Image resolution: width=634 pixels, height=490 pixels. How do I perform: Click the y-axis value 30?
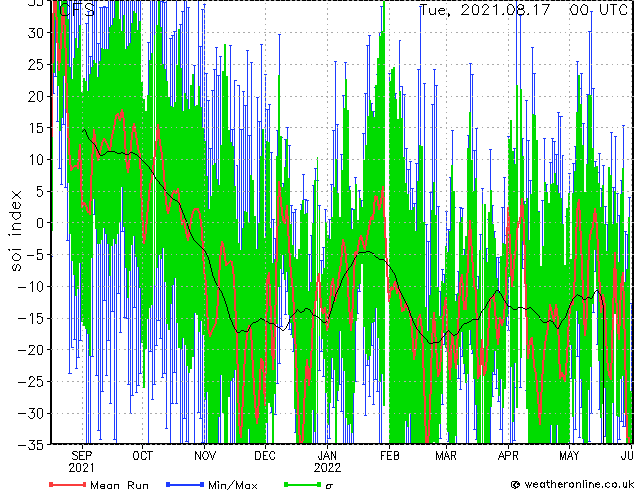pos(36,33)
